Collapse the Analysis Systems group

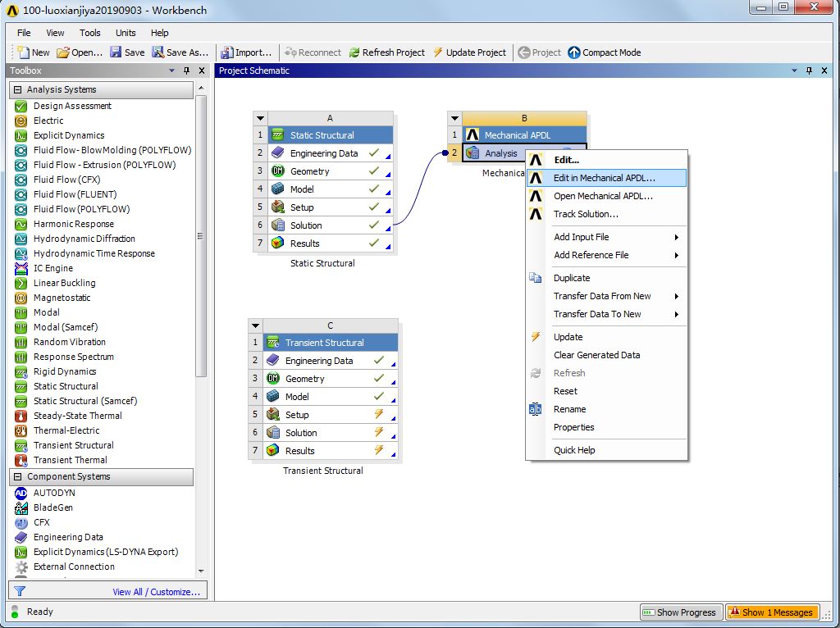point(18,89)
